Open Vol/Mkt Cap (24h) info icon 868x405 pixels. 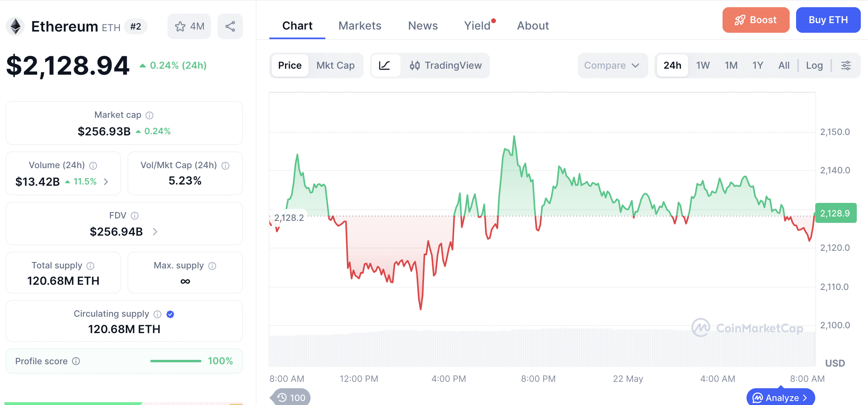click(225, 166)
